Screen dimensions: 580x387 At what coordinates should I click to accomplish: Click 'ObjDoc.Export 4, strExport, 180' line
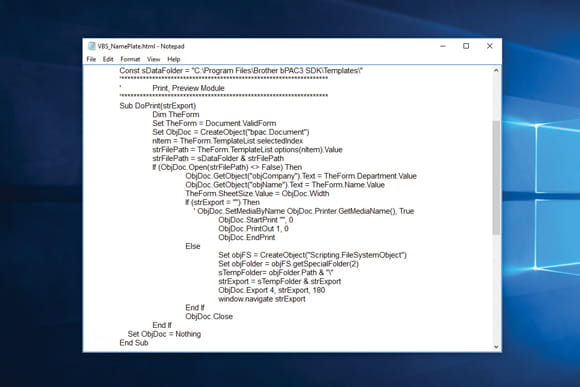[x=272, y=290]
